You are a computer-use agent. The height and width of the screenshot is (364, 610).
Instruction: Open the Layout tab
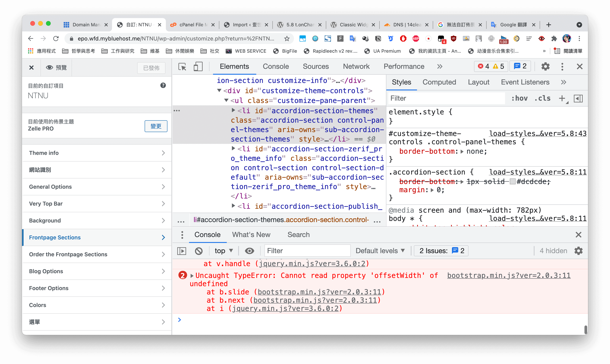point(478,82)
